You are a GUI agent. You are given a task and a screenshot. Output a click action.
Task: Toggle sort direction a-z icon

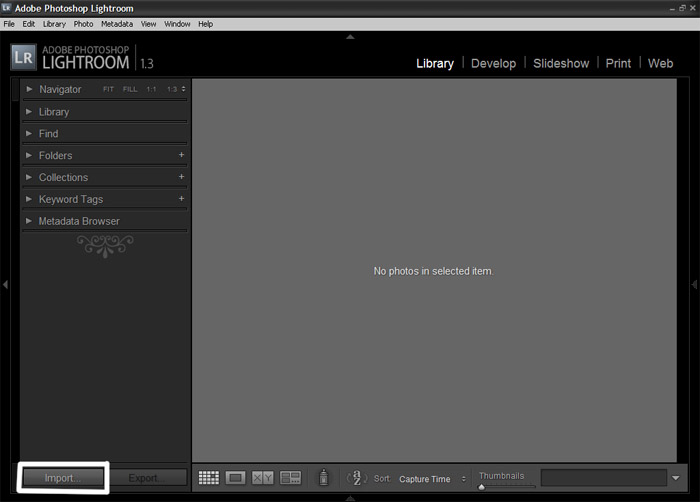tap(357, 478)
